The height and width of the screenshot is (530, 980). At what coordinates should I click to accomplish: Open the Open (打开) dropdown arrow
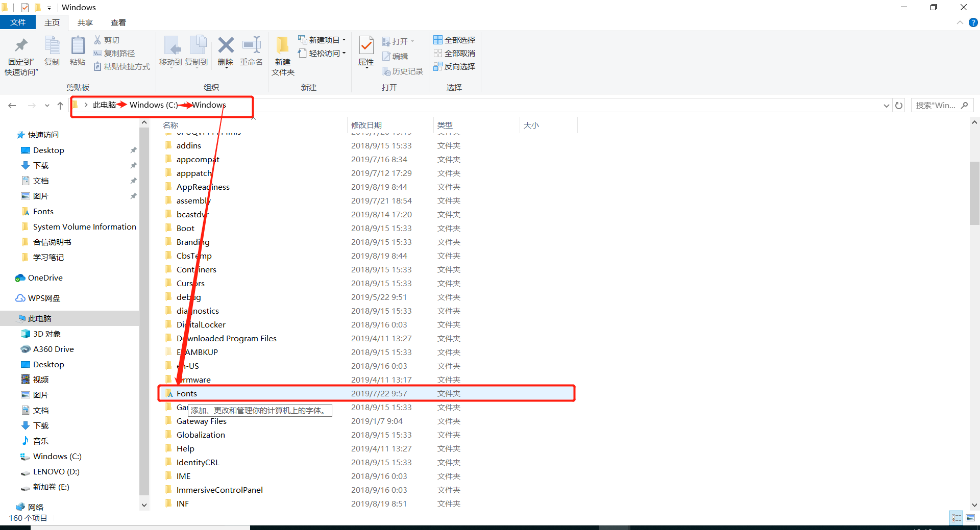412,41
